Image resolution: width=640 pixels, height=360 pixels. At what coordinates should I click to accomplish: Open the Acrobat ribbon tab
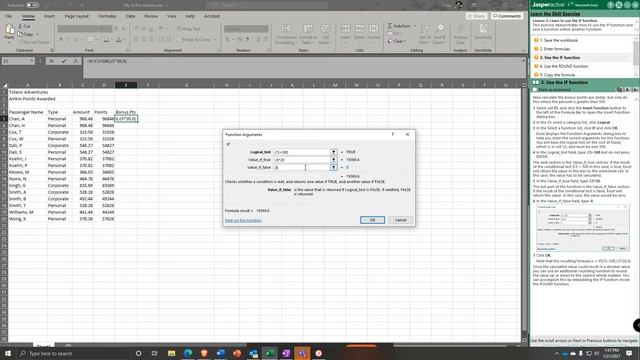tap(211, 16)
